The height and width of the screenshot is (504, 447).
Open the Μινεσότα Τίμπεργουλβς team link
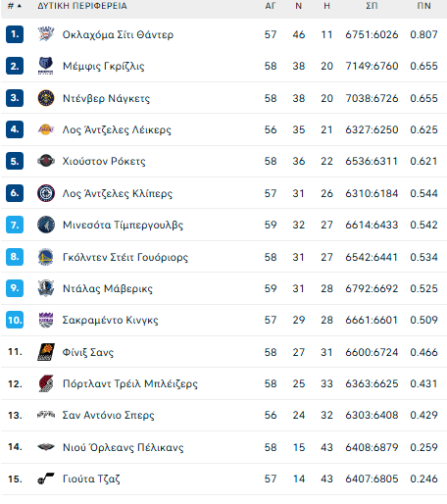[123, 225]
